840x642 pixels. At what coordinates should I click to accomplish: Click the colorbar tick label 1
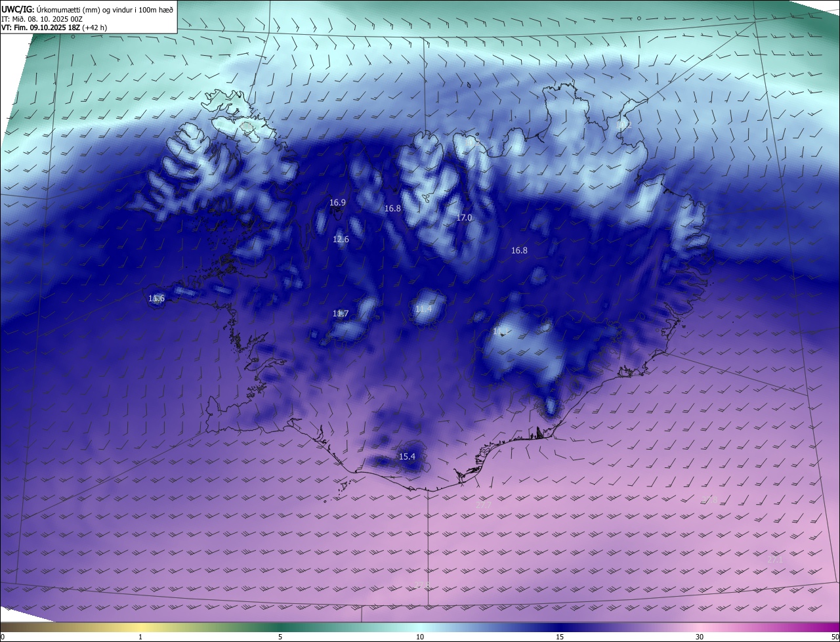[140, 637]
